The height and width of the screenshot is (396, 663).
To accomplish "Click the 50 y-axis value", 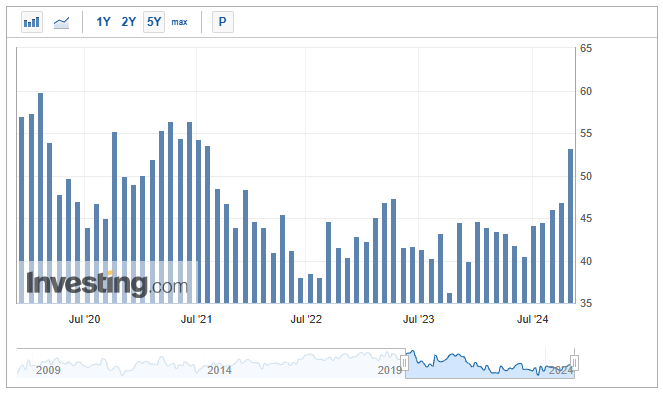I will tap(586, 176).
